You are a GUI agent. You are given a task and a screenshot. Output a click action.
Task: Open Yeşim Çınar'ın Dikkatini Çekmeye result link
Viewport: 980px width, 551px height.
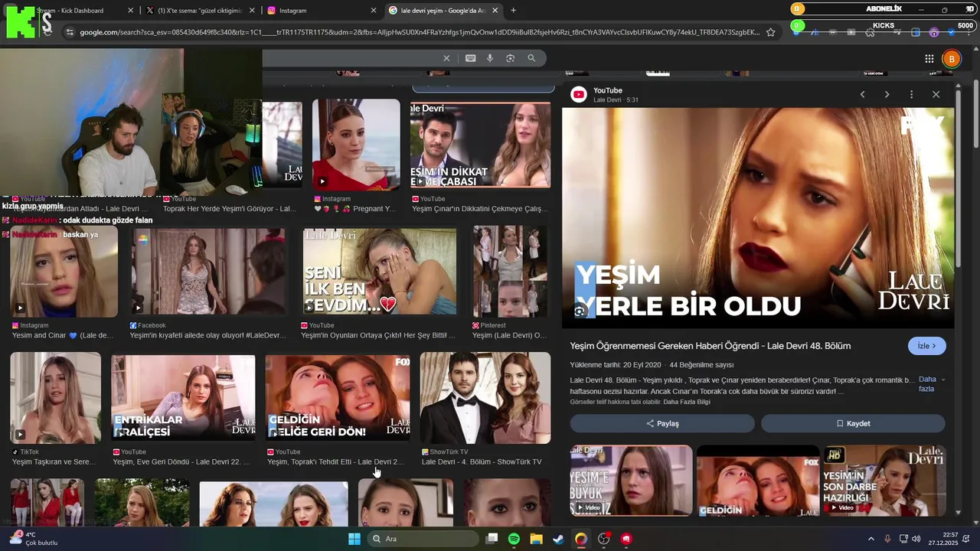(x=480, y=209)
